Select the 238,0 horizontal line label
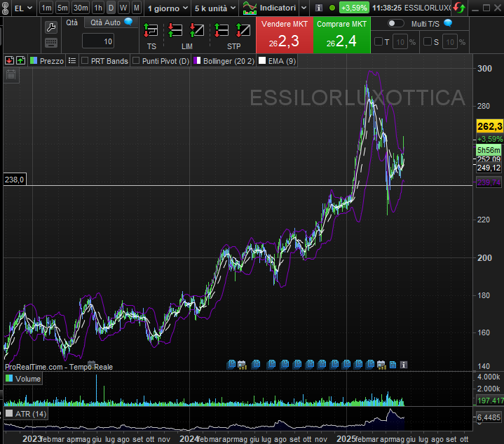This screenshot has height=444, width=504. pyautogui.click(x=15, y=180)
